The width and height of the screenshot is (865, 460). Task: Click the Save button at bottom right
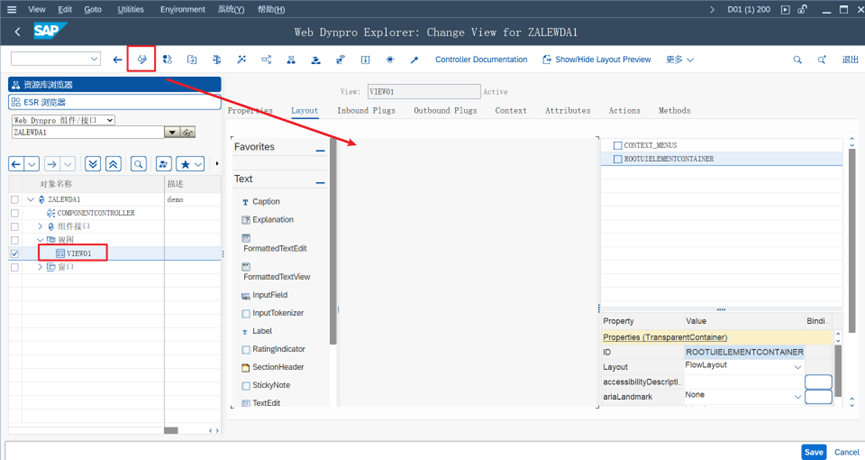pos(814,452)
